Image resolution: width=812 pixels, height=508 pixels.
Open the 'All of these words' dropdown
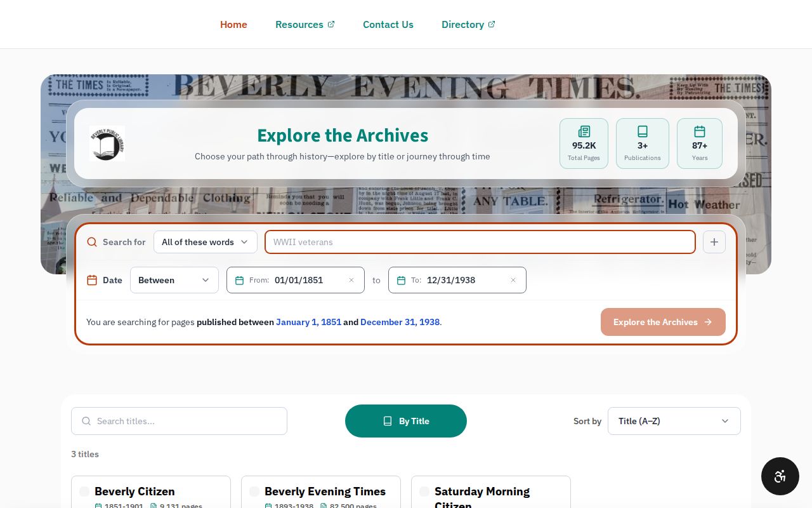point(206,242)
